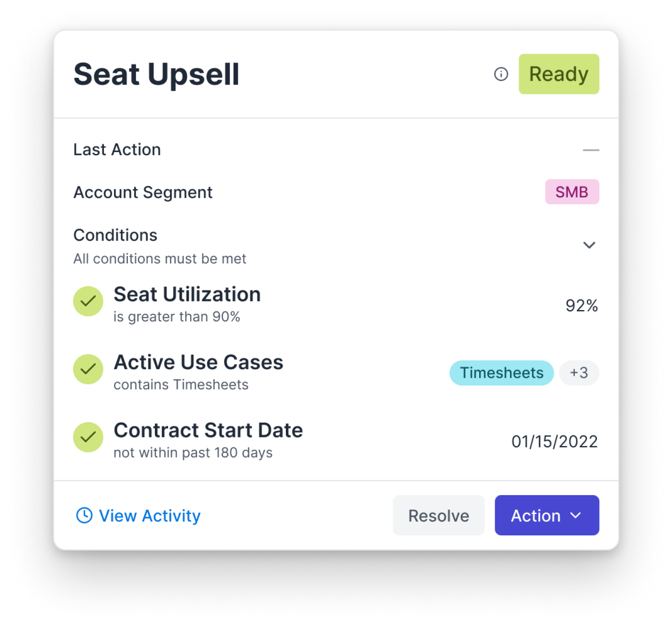Screen dimensions: 672x627
Task: Click the clock icon next to View Activity
Action: pos(85,515)
